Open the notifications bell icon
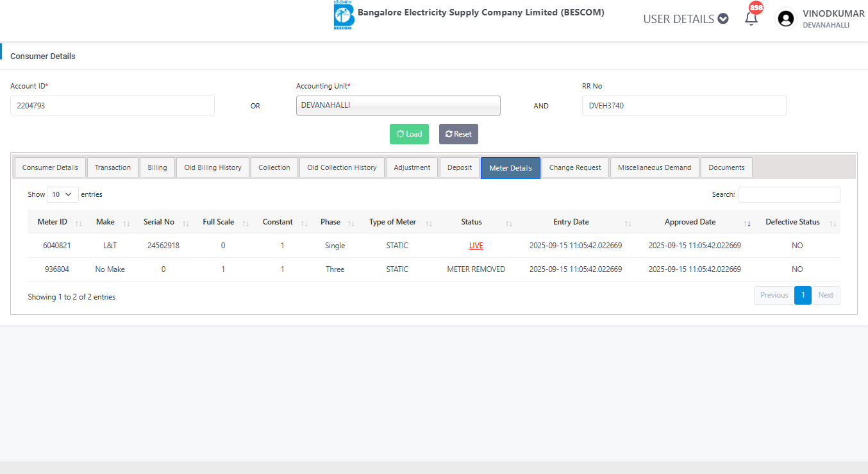Screen dimensions: 868x474 point(751,19)
